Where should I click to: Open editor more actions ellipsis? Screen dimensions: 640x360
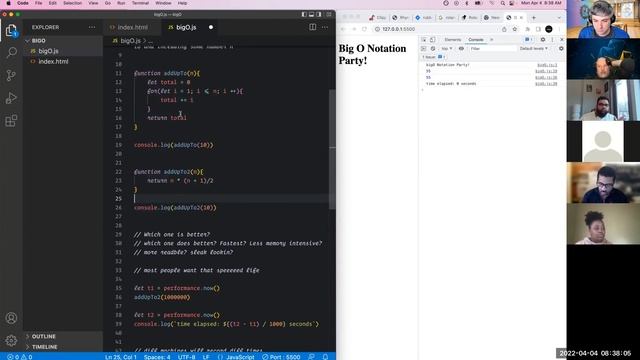(325, 27)
